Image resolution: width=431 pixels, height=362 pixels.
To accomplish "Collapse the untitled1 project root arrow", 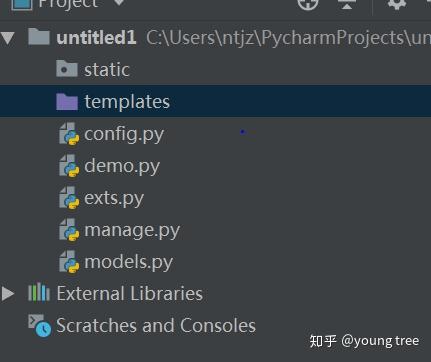I will [7, 38].
